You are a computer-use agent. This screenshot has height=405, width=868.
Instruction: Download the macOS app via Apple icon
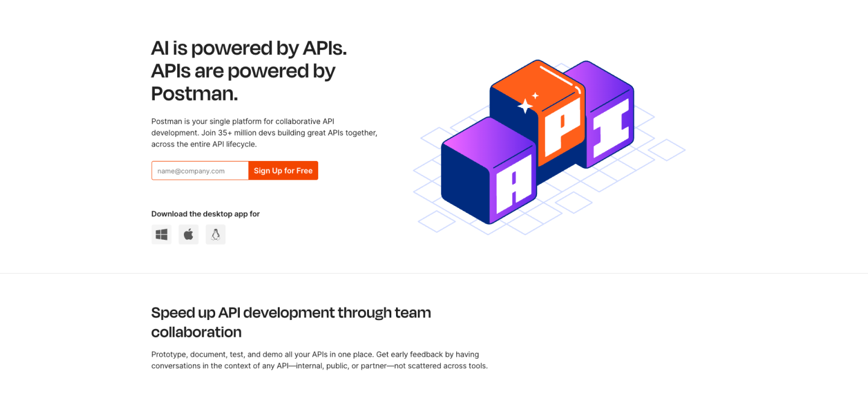pyautogui.click(x=189, y=234)
